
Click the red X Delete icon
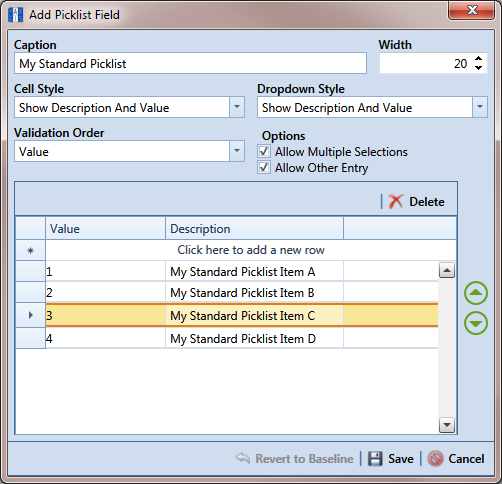point(396,201)
